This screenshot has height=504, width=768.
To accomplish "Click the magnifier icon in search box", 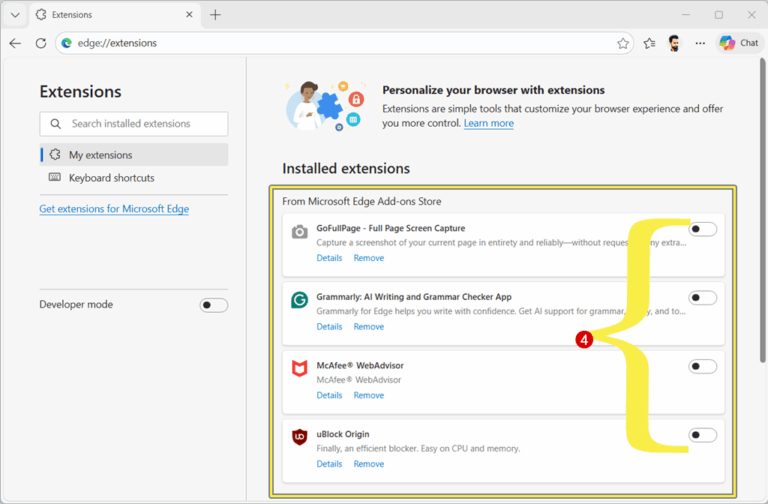I will 56,123.
